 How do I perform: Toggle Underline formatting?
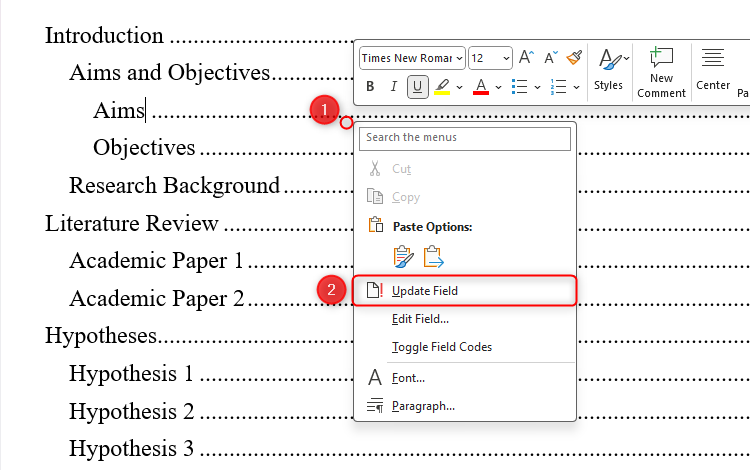coord(417,87)
